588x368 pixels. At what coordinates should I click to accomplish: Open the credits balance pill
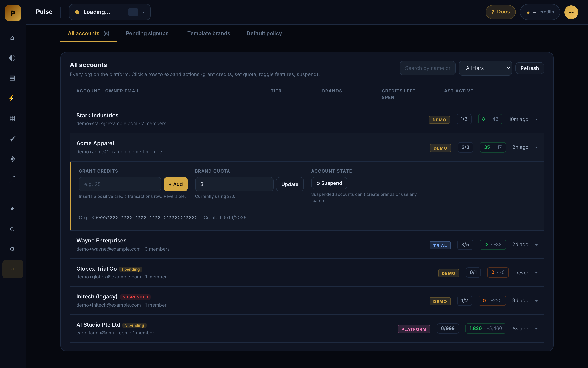tap(540, 12)
